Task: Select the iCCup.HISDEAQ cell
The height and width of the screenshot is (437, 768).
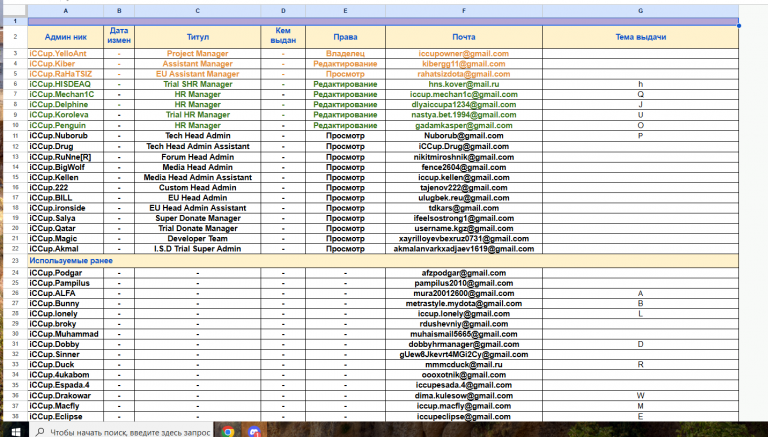Action: [66, 84]
